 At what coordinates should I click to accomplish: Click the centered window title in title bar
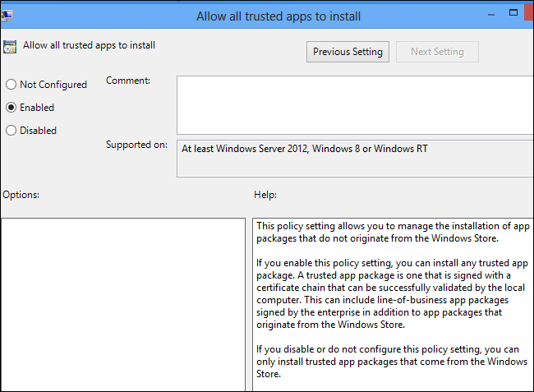[x=279, y=16]
